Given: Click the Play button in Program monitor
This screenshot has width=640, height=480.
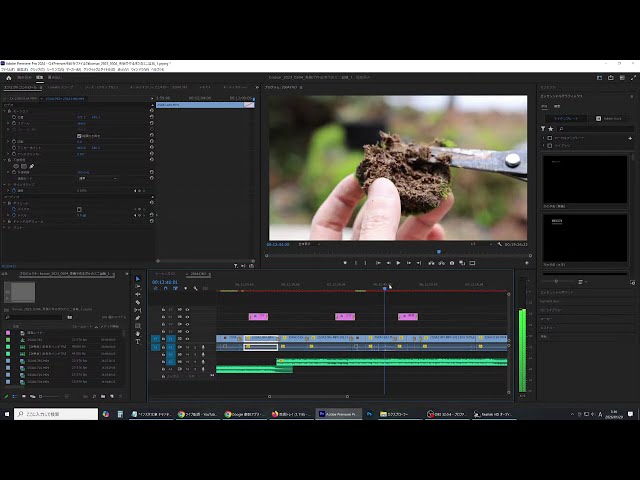Looking at the screenshot, I should tap(398, 263).
